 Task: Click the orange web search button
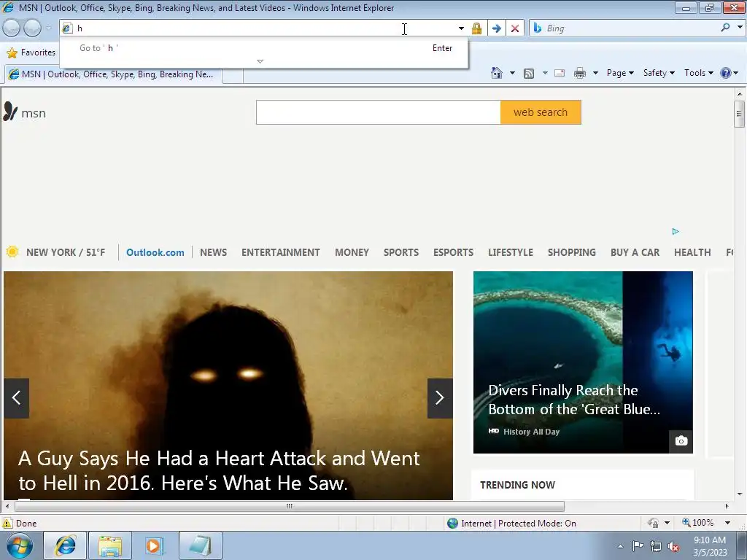[541, 112]
